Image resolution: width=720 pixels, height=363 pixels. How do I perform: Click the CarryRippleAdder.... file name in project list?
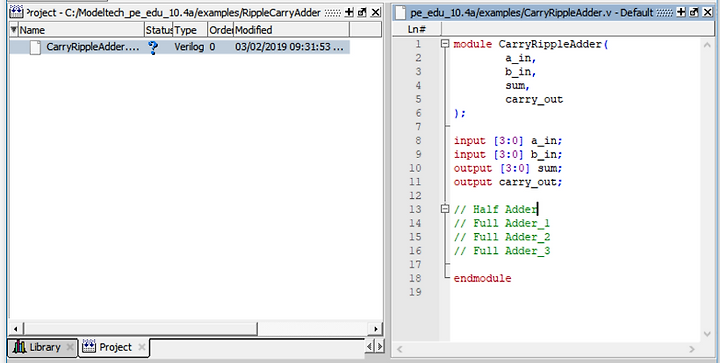93,47
